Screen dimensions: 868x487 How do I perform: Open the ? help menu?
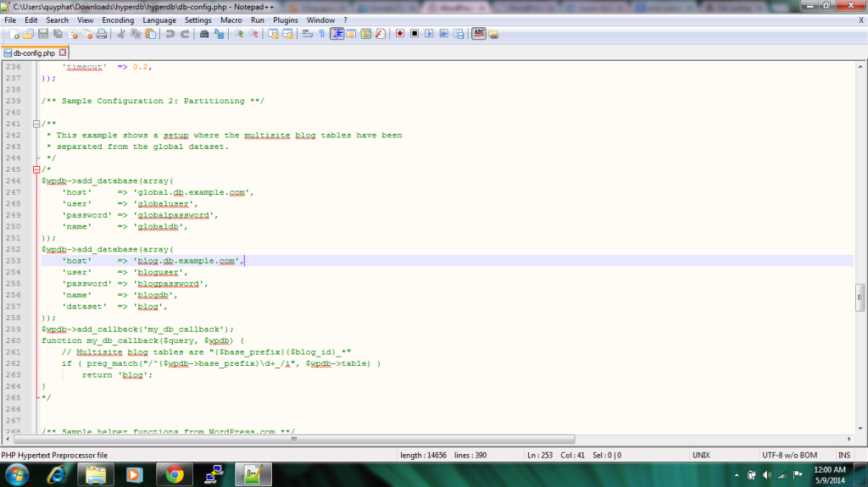coord(346,20)
